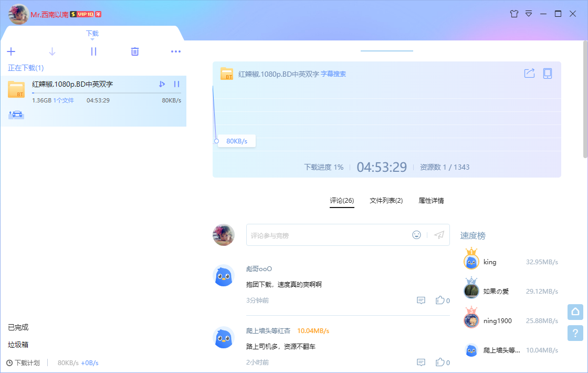The height and width of the screenshot is (373, 588).
Task: Click king's avatar in 速度榜
Action: 471,262
